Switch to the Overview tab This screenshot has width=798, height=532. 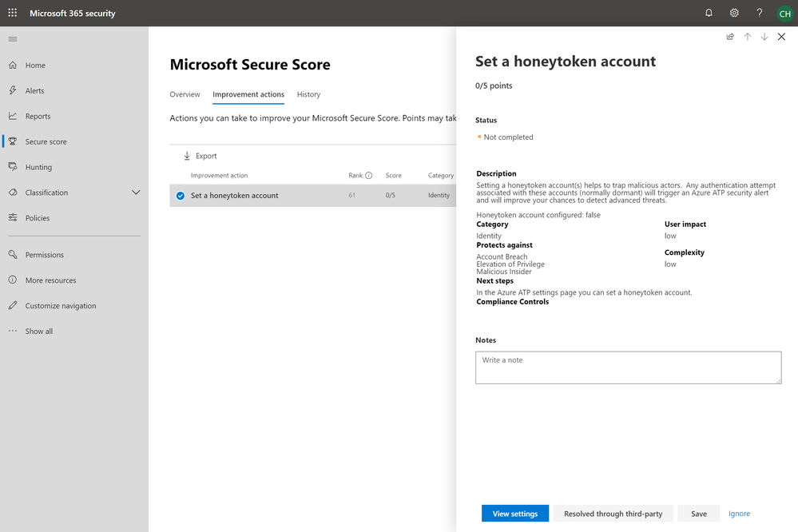pos(185,94)
